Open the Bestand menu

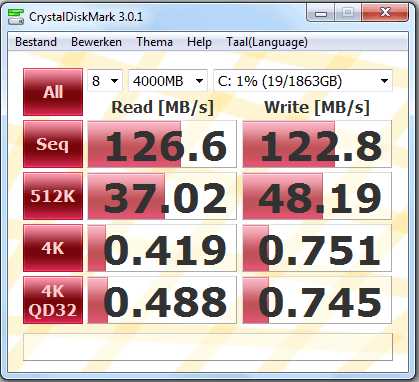(x=36, y=42)
